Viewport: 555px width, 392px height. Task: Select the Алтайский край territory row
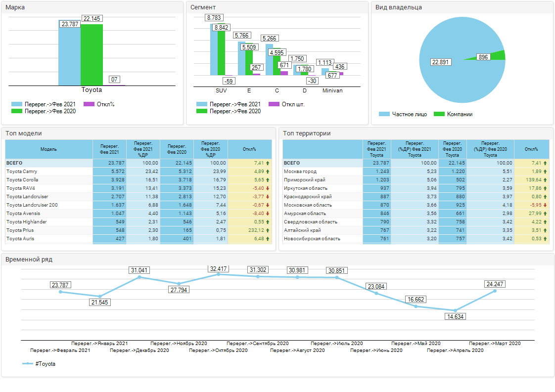pyautogui.click(x=416, y=230)
